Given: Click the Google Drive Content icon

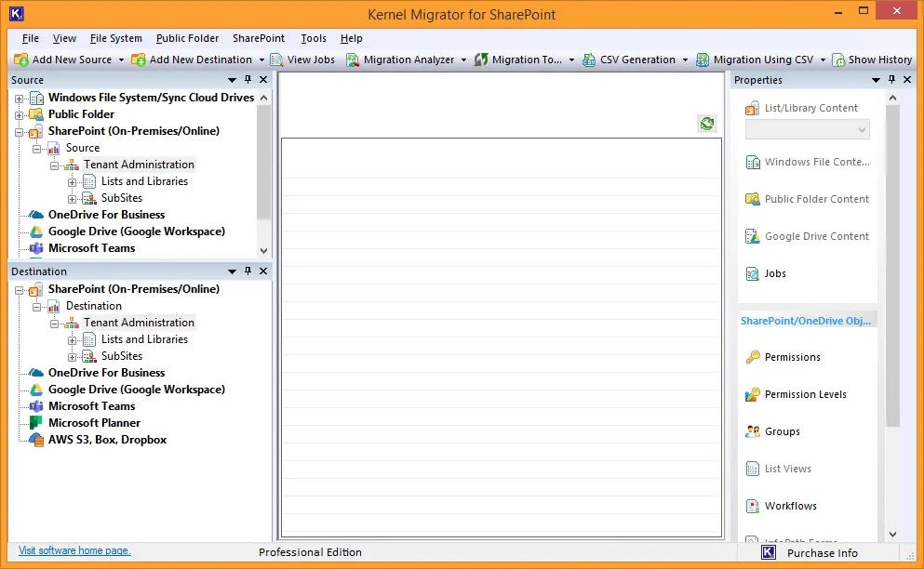Looking at the screenshot, I should click(x=753, y=236).
